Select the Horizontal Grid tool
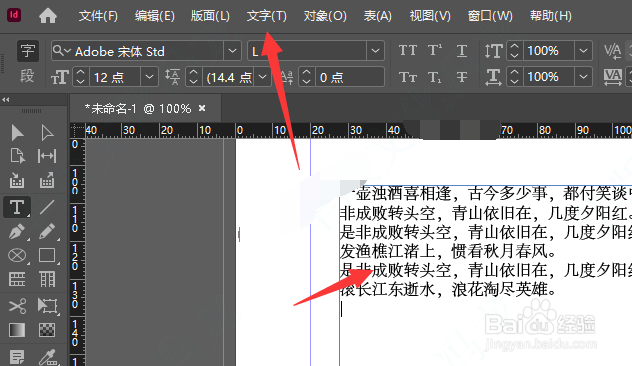632x366 pixels. pos(17,279)
